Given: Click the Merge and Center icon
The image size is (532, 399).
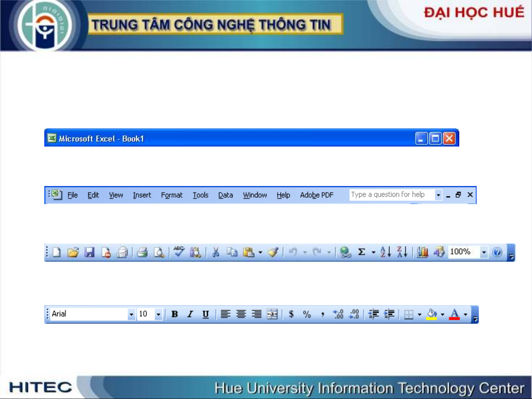Looking at the screenshot, I should pos(272,314).
